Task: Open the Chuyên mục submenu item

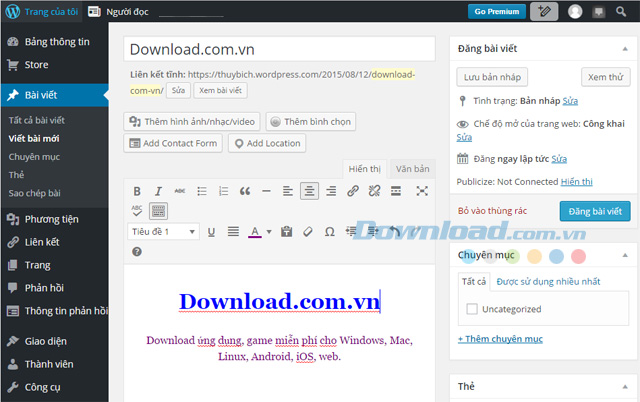Action: click(x=34, y=157)
